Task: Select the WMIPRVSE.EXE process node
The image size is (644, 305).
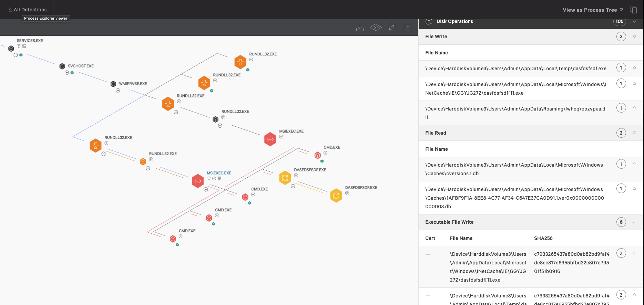Action: click(113, 84)
